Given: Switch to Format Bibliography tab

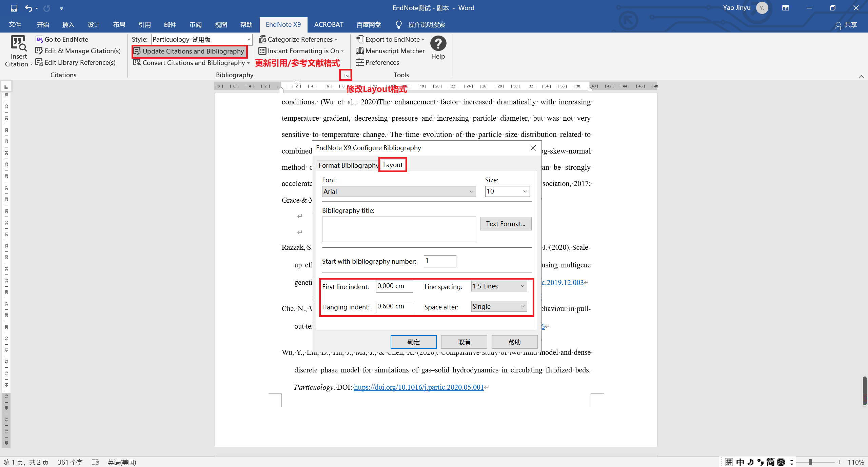Looking at the screenshot, I should (348, 165).
